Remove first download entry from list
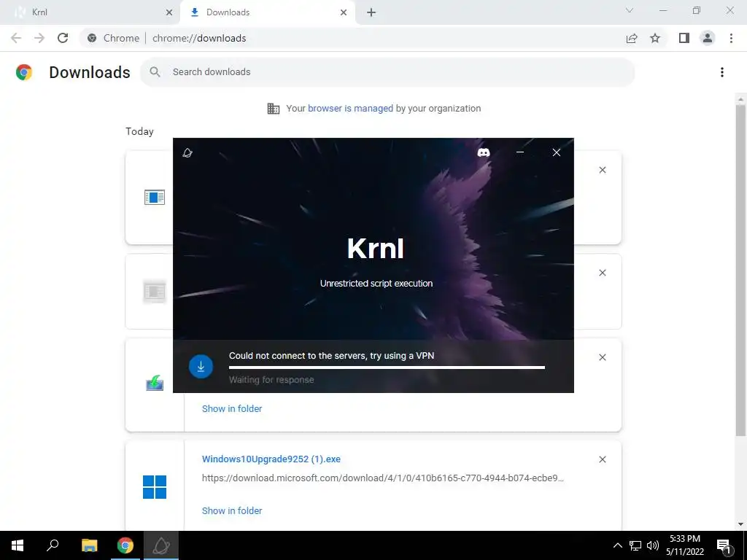The image size is (747, 560). [x=602, y=170]
